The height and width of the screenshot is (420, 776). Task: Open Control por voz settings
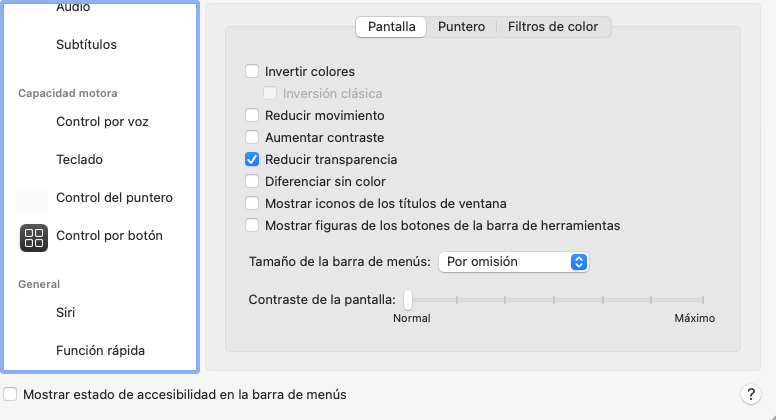point(102,122)
